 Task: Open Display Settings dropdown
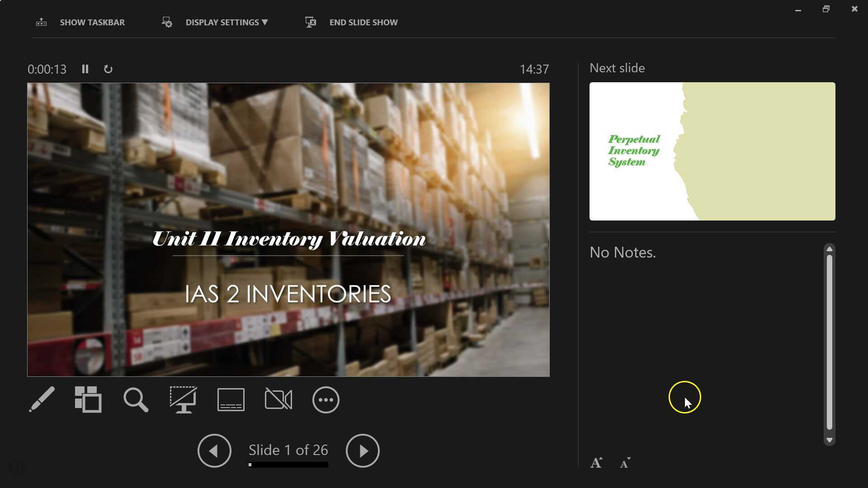pyautogui.click(x=226, y=22)
